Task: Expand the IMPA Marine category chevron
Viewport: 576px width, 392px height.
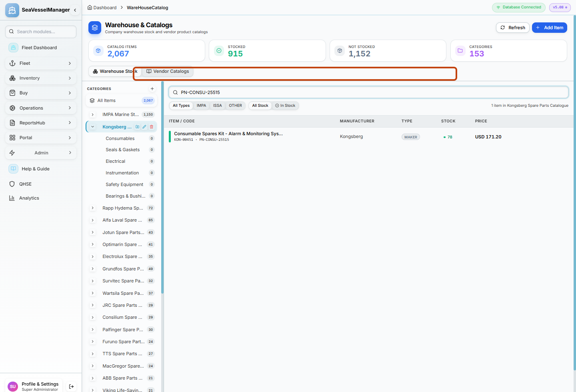Action: pos(93,114)
